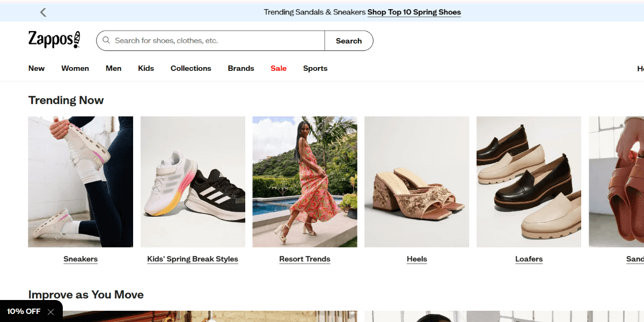Click the back chevron above the banner

coord(43,11)
